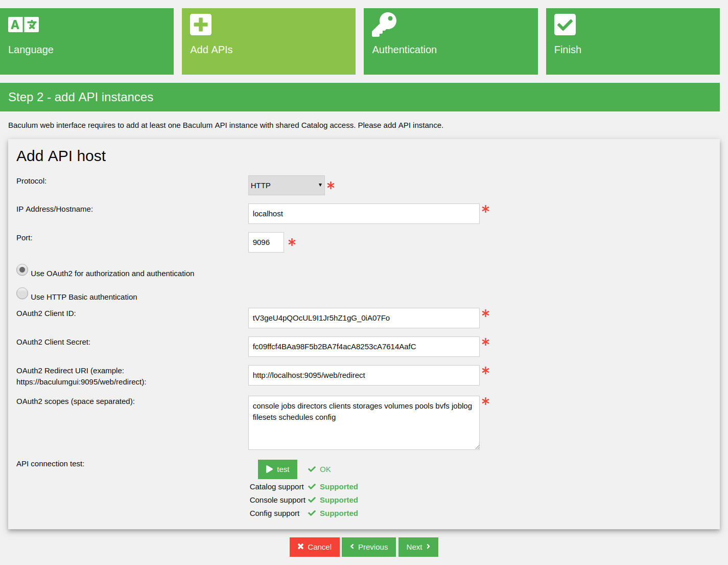This screenshot has width=728, height=565.
Task: Click the checkmark icon beside Catalog support
Action: pyautogui.click(x=312, y=487)
